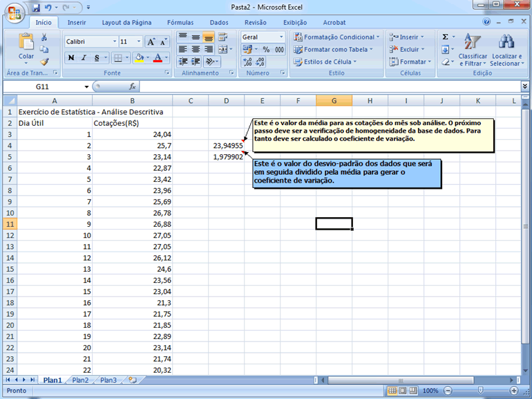Click the insert function fx icon
The height and width of the screenshot is (399, 532).
click(x=133, y=86)
